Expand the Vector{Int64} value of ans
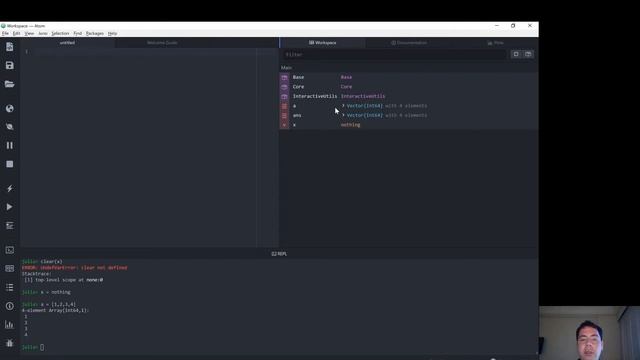The height and width of the screenshot is (360, 640). click(343, 115)
